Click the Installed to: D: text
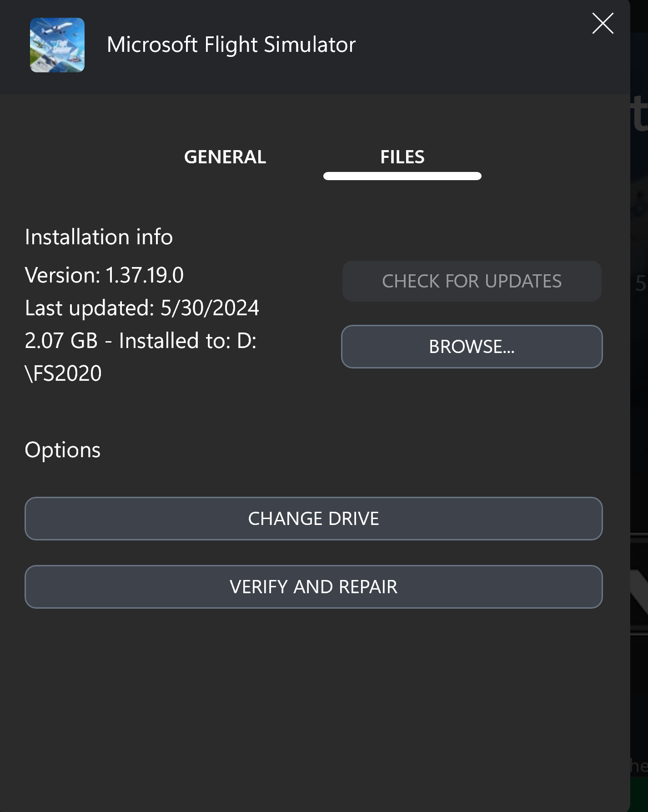The width and height of the screenshot is (648, 812). point(188,341)
